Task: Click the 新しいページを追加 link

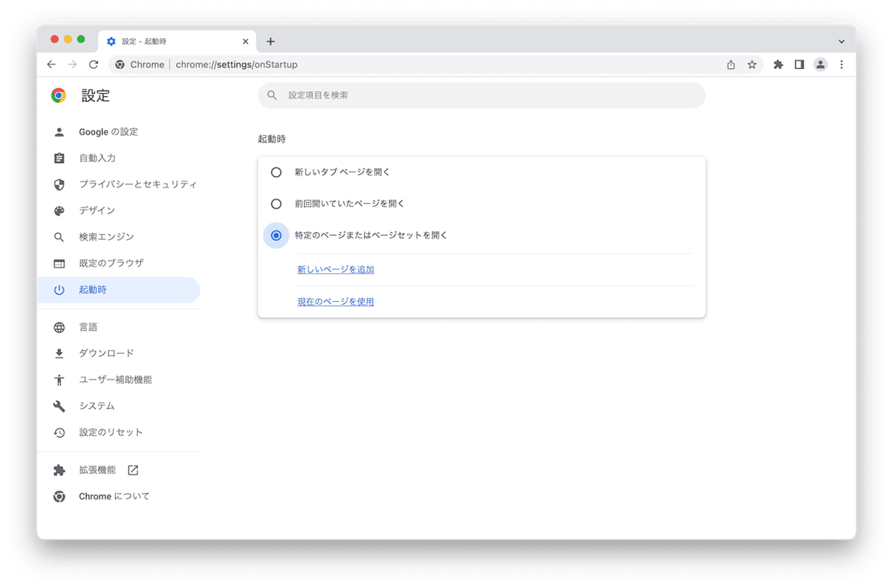Action: point(336,269)
